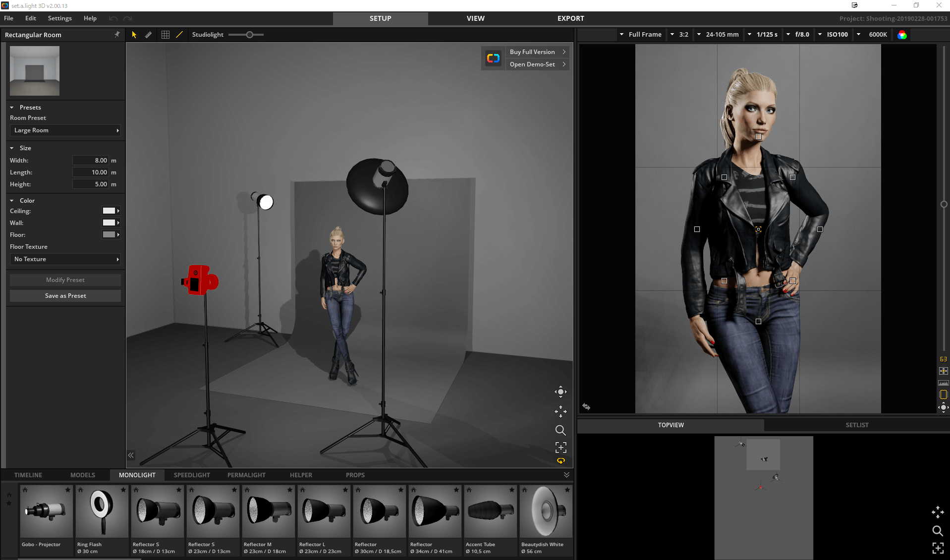The width and height of the screenshot is (950, 560).
Task: Favorite the Ring Flash with star
Action: click(123, 490)
